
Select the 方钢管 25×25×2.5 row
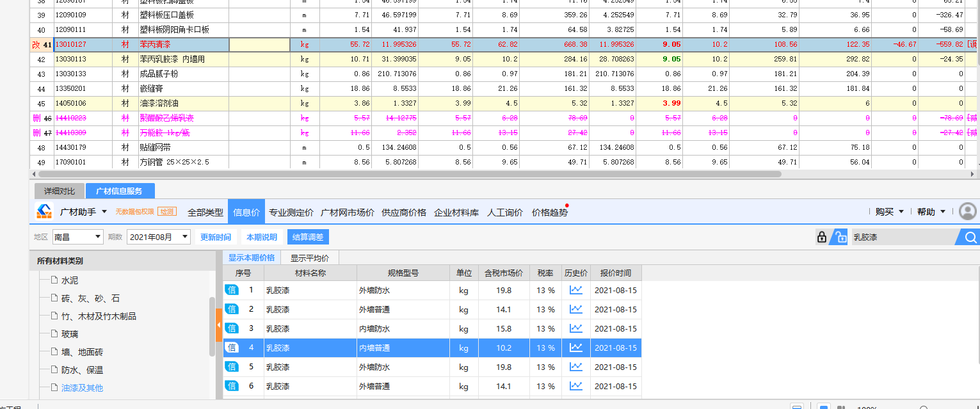click(x=504, y=162)
